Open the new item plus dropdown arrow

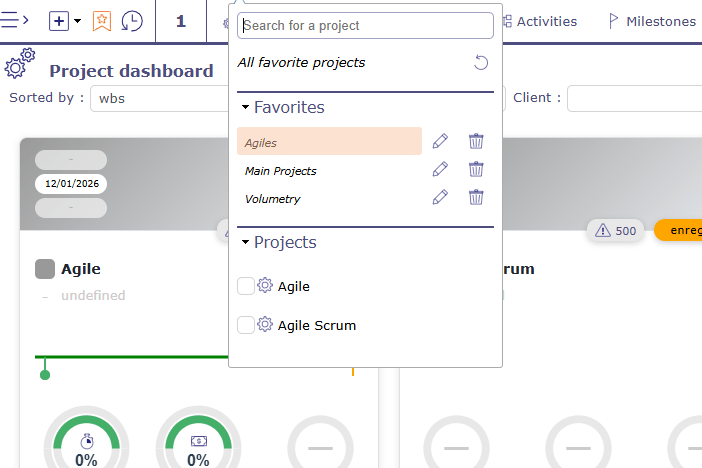[x=78, y=20]
